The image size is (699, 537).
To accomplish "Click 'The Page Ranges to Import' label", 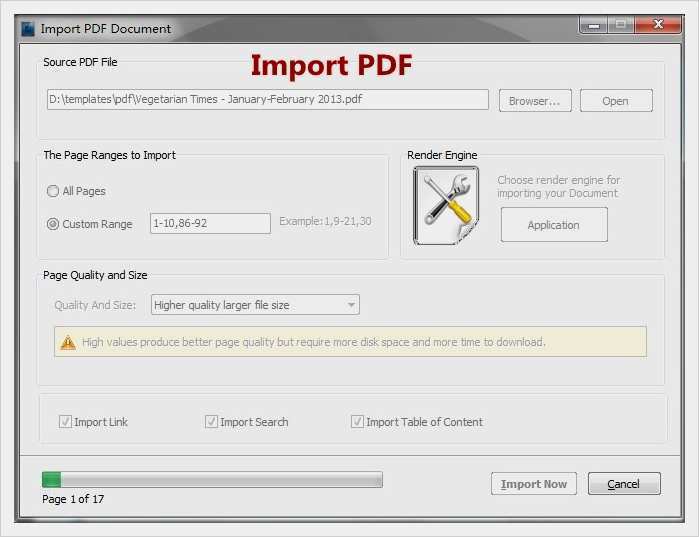I will click(110, 155).
